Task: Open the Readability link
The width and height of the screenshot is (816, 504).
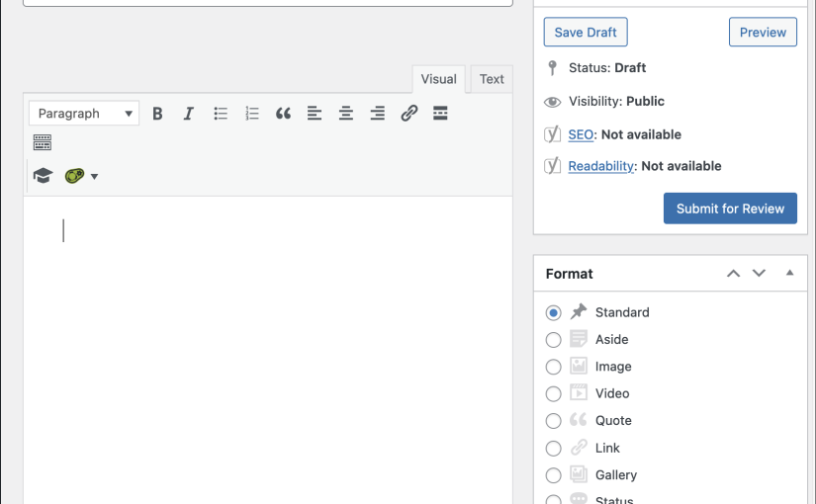Action: coord(601,166)
